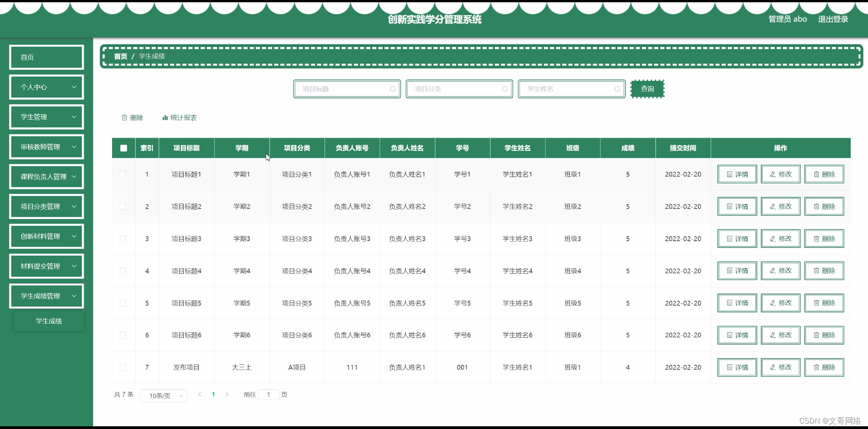
Task: Expand the 项目分类管理 sidebar menu
Action: [47, 206]
